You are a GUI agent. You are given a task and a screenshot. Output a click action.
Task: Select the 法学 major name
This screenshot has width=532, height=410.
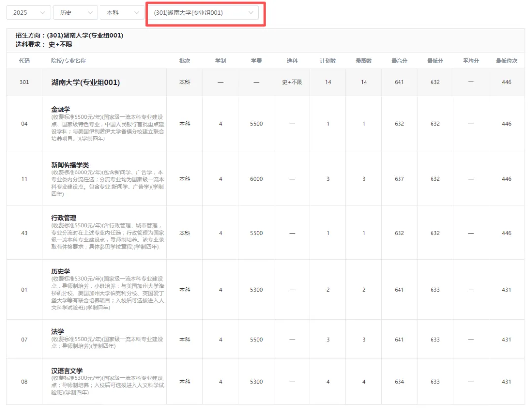[57, 331]
